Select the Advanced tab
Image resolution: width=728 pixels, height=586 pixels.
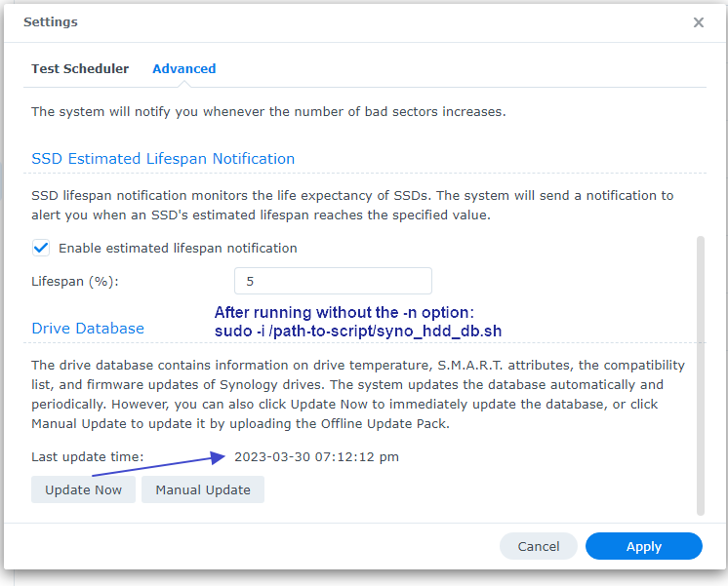click(x=184, y=69)
